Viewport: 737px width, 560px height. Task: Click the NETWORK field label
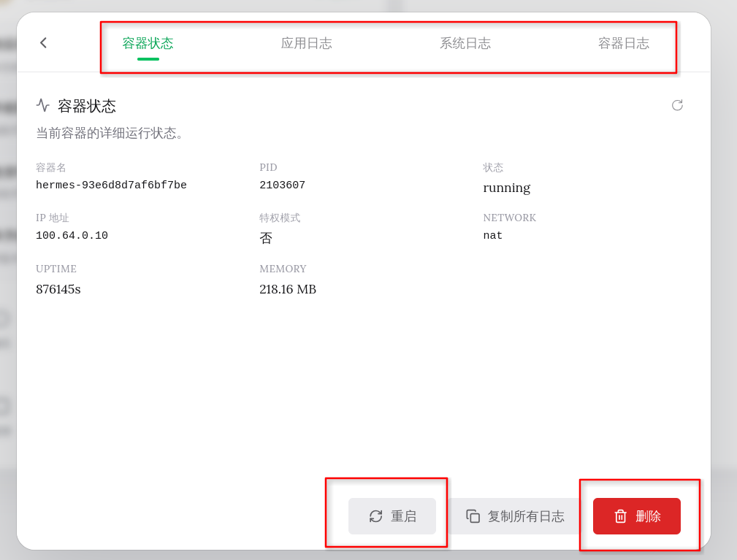pos(510,218)
